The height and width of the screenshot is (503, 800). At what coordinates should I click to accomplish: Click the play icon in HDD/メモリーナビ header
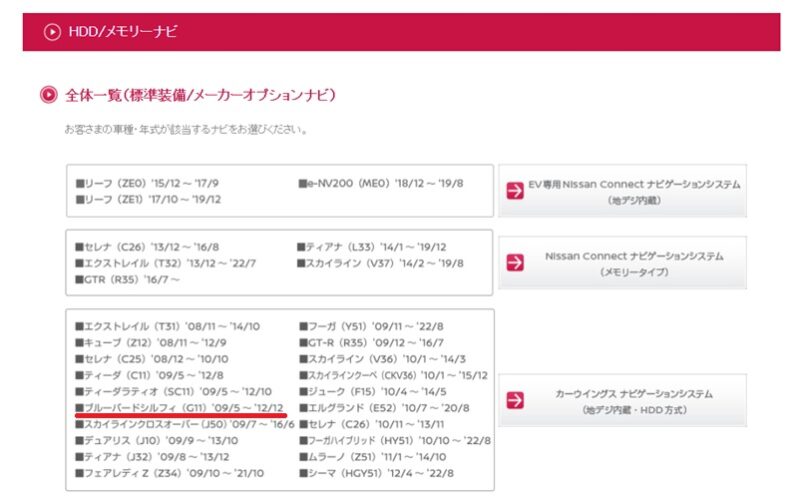[x=52, y=32]
